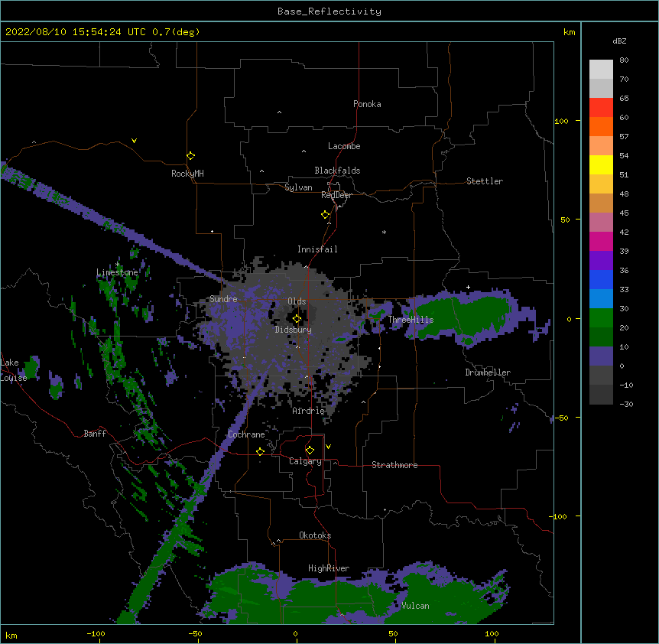The height and width of the screenshot is (644, 659).
Task: Select the Calgary city label
Action: click(305, 461)
